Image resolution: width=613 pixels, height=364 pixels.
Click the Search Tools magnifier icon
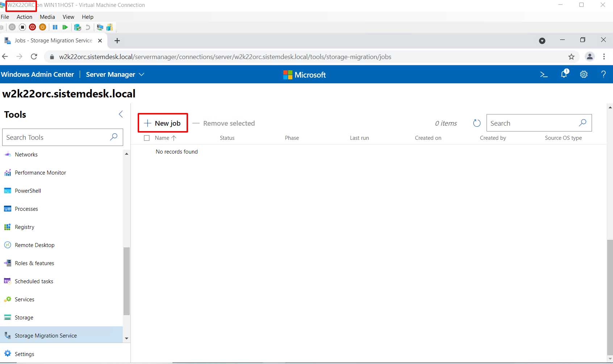[114, 137]
